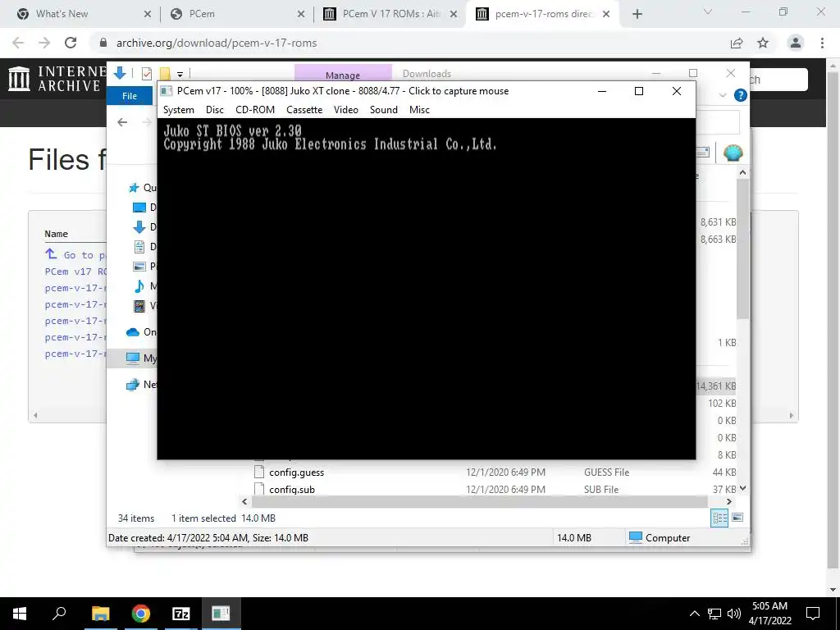Select the Music icon in Explorer sidebar
This screenshot has width=840, height=630.
[x=139, y=286]
